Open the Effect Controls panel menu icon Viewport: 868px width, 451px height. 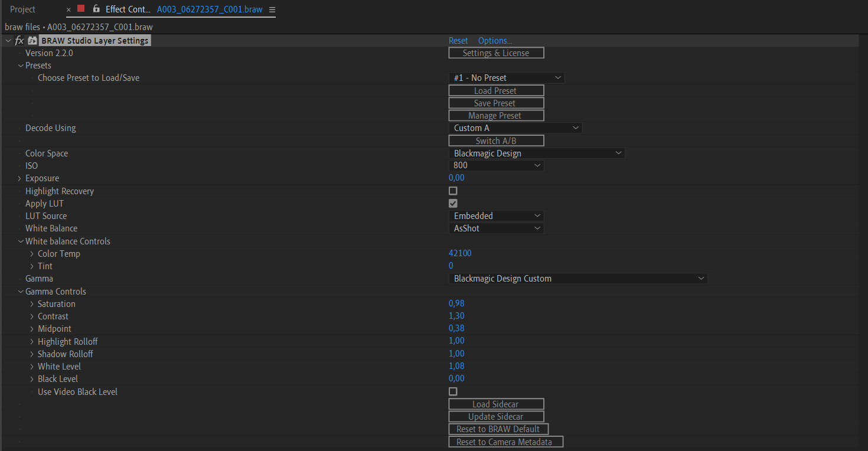click(272, 10)
